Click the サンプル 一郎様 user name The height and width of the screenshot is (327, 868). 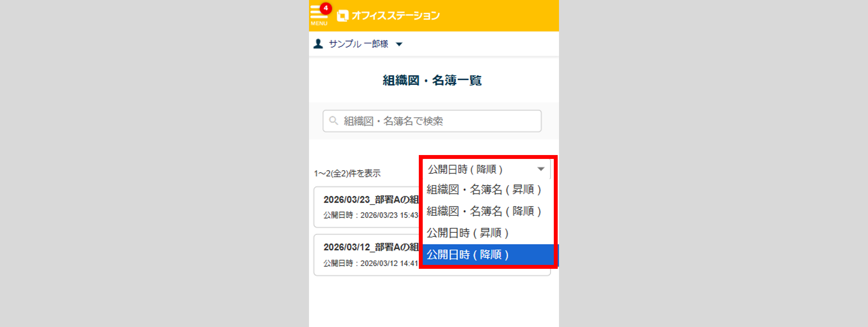pyautogui.click(x=358, y=44)
